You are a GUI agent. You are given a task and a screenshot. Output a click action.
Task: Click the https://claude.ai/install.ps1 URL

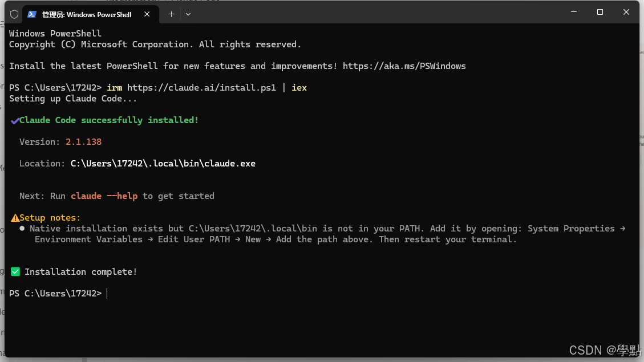(x=201, y=88)
